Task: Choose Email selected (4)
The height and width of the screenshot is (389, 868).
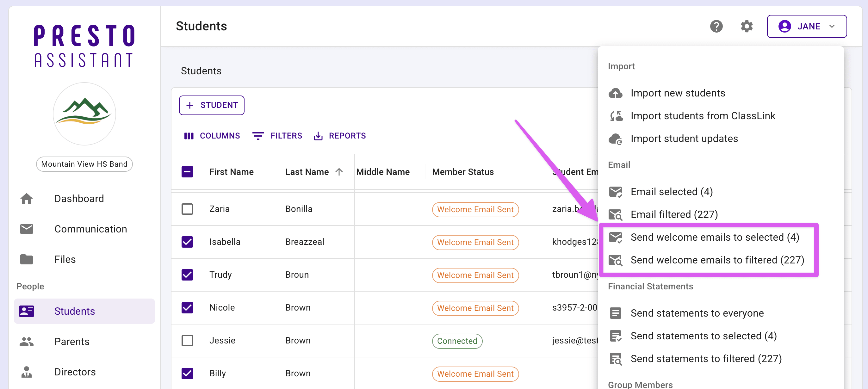Action: pos(721,192)
